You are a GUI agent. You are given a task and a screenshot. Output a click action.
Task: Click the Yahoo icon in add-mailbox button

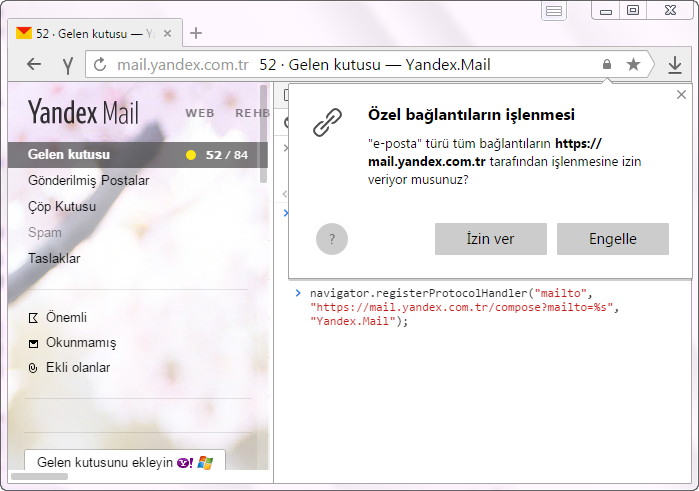click(x=185, y=462)
